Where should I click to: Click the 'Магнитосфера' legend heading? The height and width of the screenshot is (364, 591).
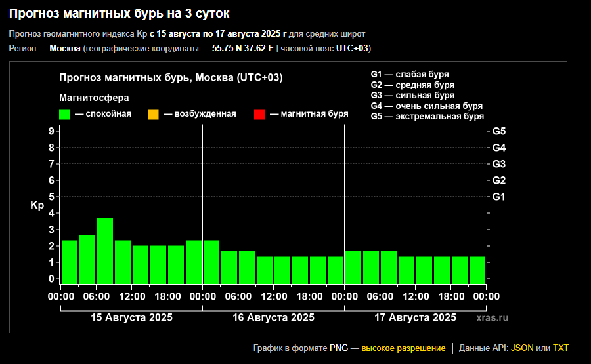pos(94,98)
